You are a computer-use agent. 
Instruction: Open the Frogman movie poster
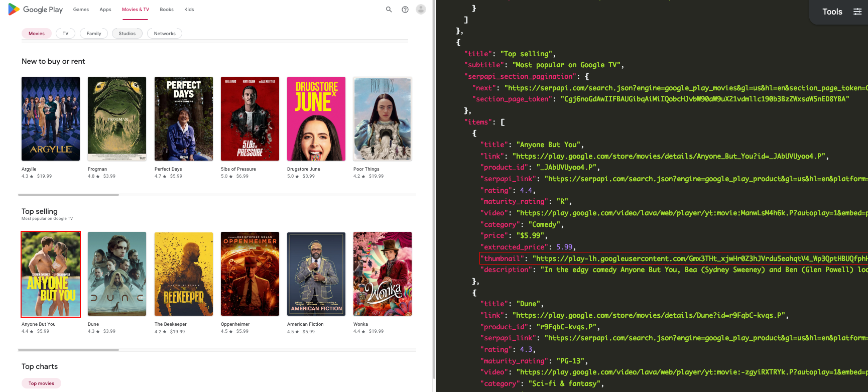pos(117,119)
